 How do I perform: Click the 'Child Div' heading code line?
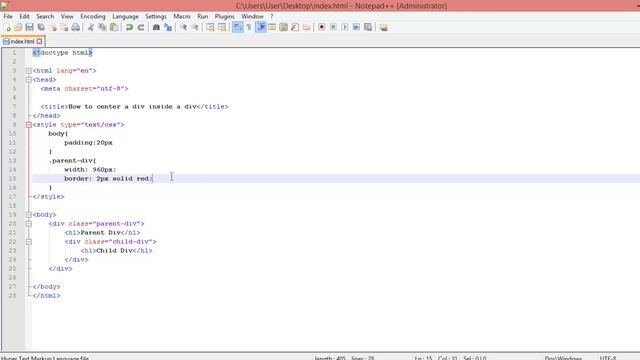[116, 251]
